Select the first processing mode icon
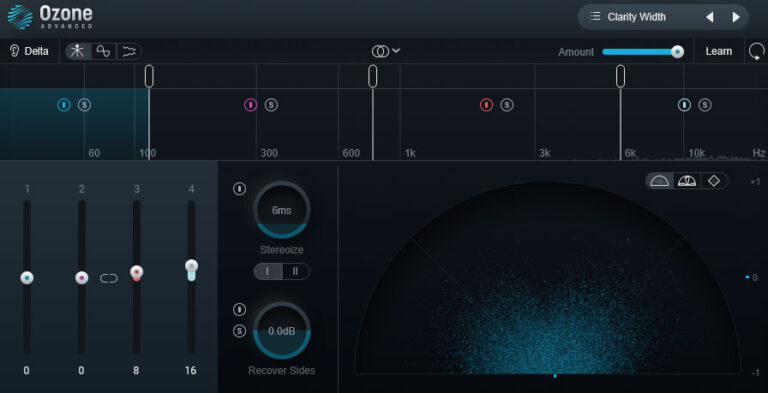Screen dimensions: 768x393 78,51
